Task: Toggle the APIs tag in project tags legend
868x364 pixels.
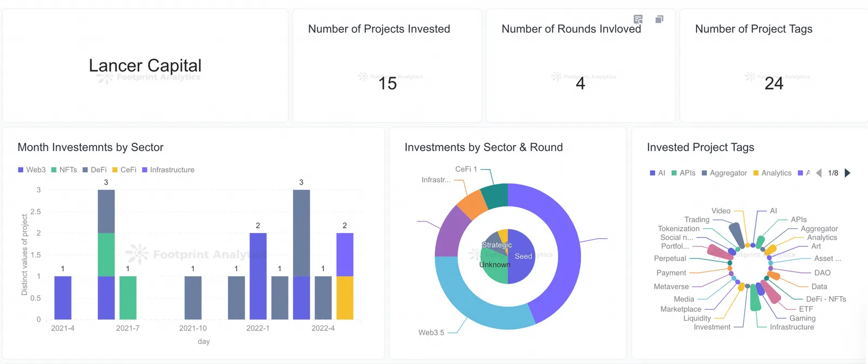Action: pos(684,173)
